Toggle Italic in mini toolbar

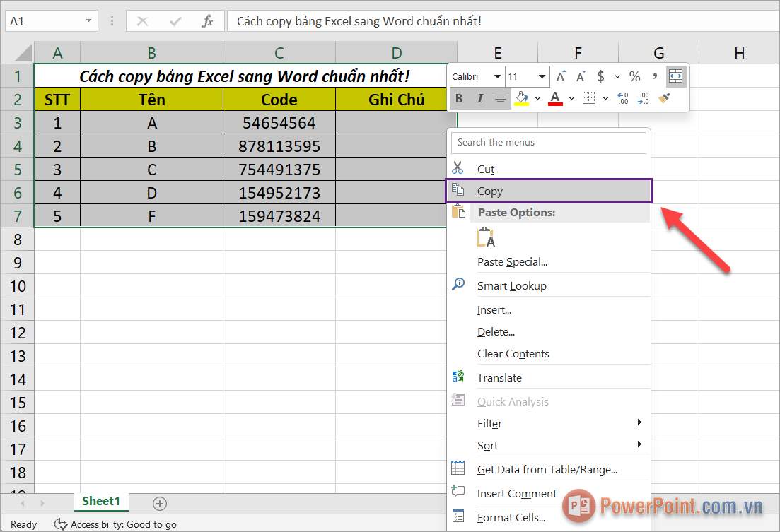coord(480,99)
